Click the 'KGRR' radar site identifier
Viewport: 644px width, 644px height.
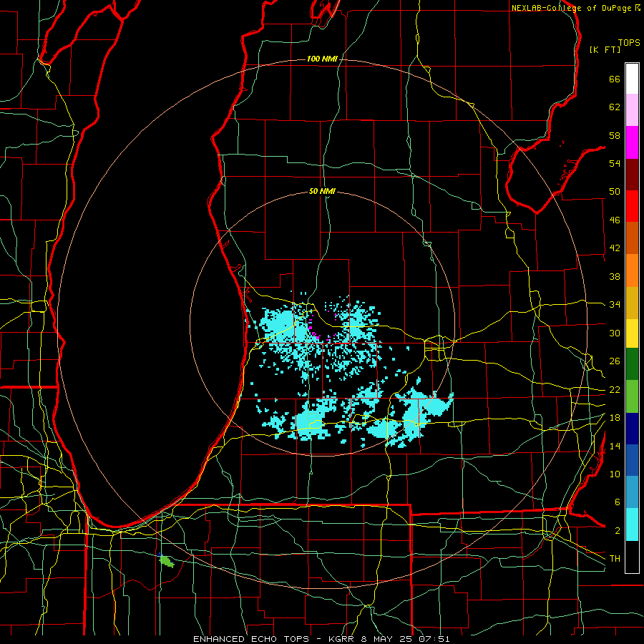[342, 639]
